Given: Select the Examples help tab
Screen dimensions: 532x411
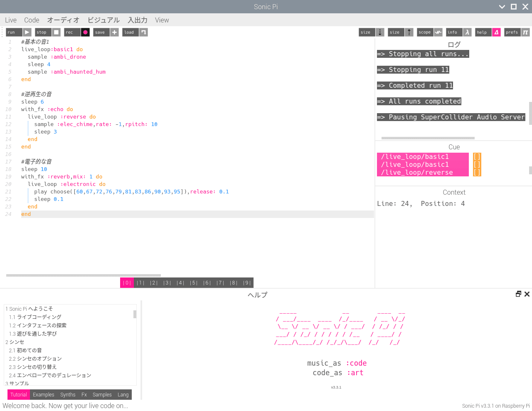Looking at the screenshot, I should [44, 395].
